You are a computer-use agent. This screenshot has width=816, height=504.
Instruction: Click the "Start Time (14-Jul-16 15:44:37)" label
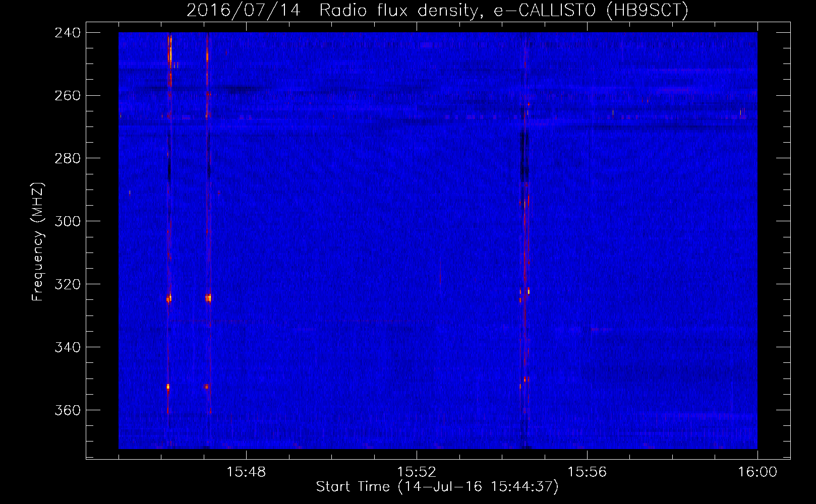click(437, 487)
